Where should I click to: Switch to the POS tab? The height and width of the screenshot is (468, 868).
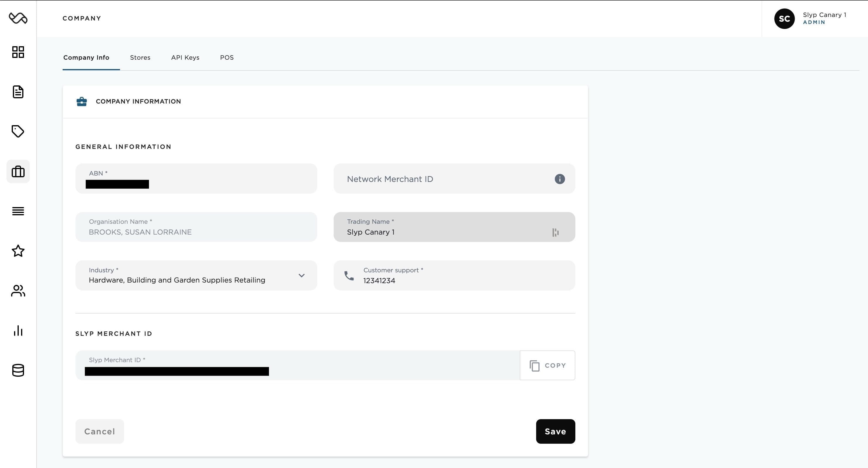pos(227,58)
